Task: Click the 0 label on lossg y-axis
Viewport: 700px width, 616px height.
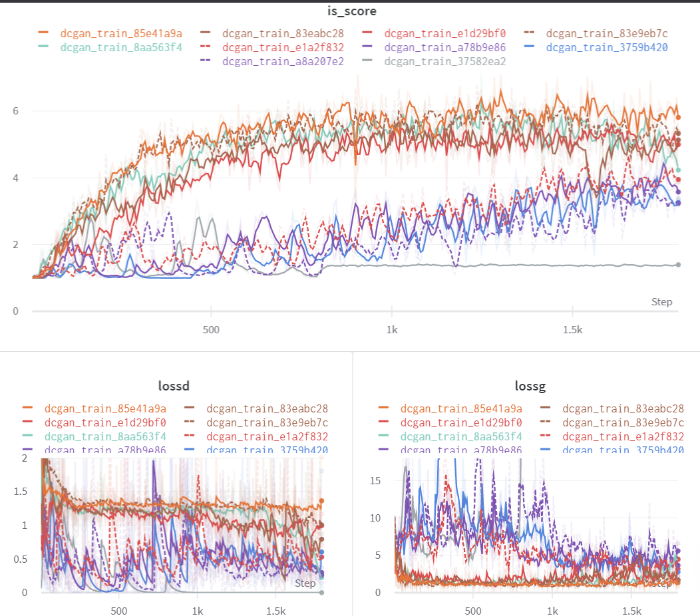Action: pos(378,593)
